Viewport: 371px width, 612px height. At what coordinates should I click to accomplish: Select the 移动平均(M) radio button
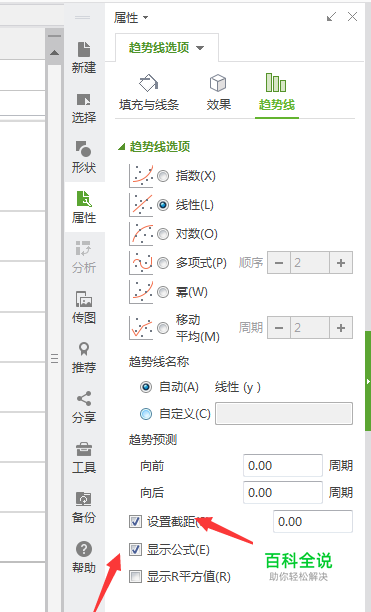coord(163,328)
